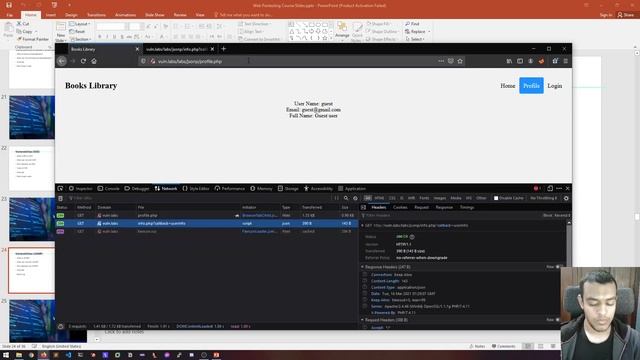The width and height of the screenshot is (640, 360).
Task: Open the No Throttling dropdown
Action: pos(543,198)
